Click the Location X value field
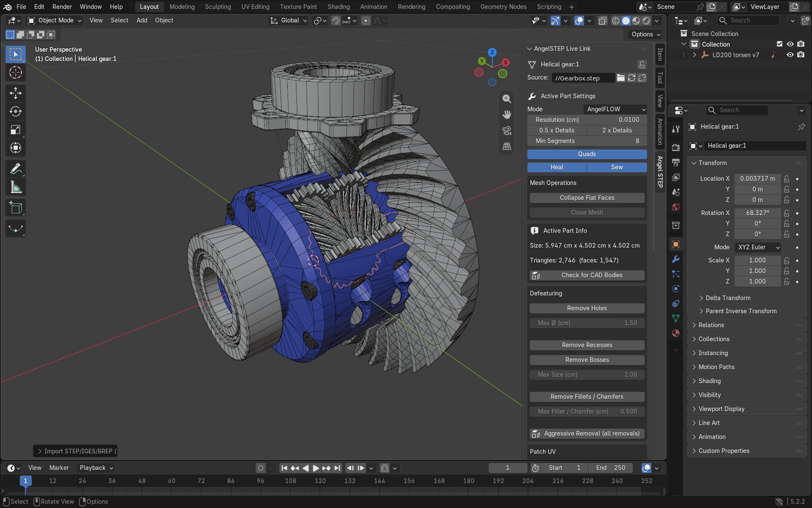This screenshot has width=812, height=508. (757, 179)
